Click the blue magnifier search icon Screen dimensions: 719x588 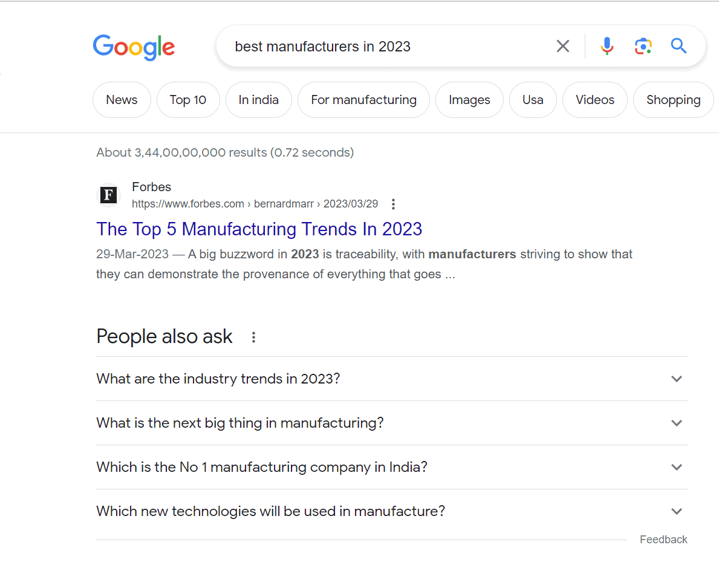click(x=678, y=46)
